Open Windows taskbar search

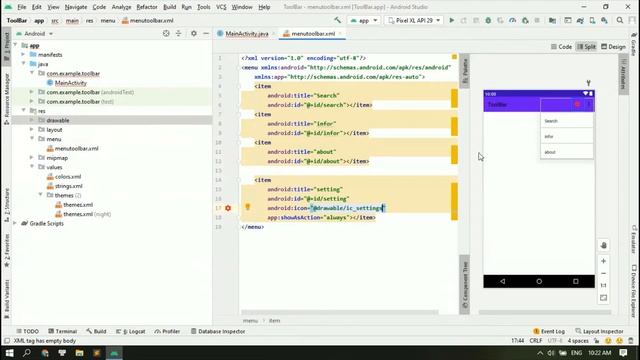[27, 353]
